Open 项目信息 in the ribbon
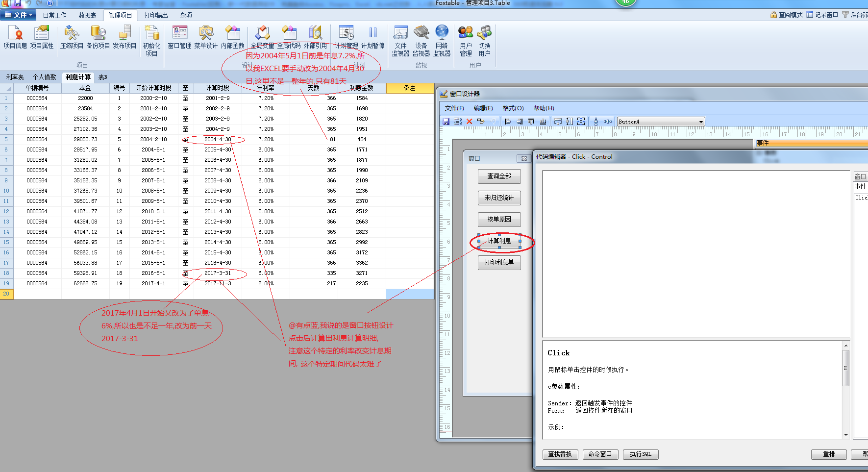Screen dimensions: 868x472 coord(15,37)
